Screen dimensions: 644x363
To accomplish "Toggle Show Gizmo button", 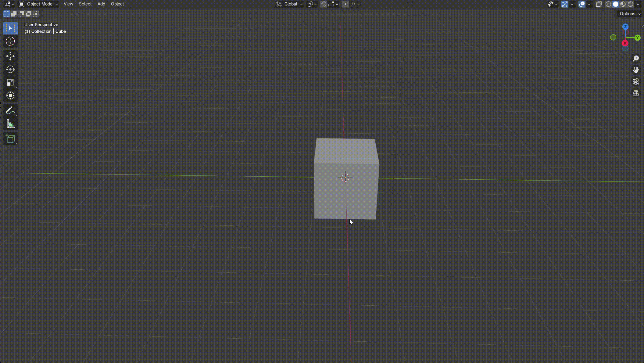I will click(x=565, y=4).
